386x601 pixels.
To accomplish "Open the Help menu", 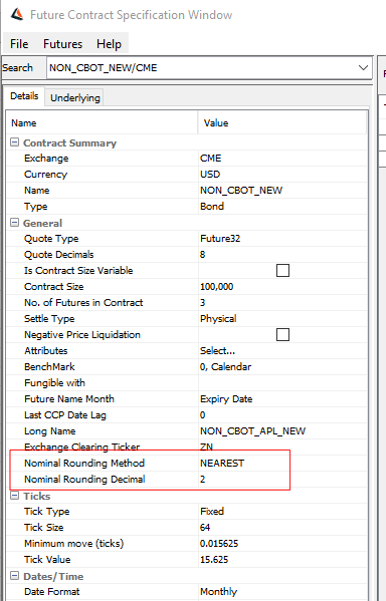I will tap(109, 44).
